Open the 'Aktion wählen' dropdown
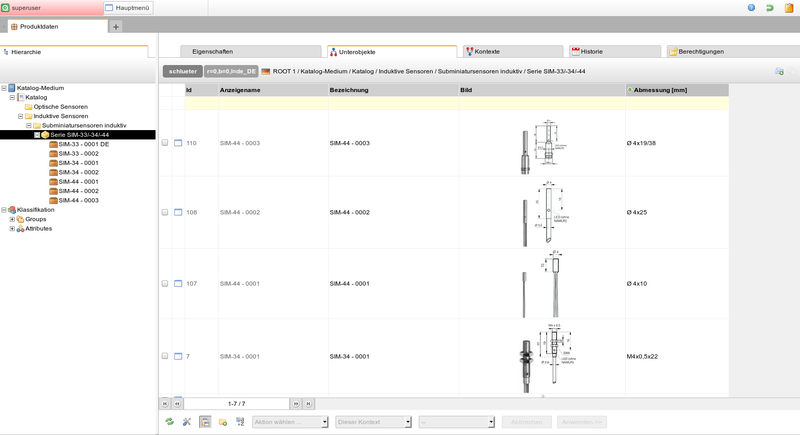Screen dimensions: 800x435 (x=290, y=422)
